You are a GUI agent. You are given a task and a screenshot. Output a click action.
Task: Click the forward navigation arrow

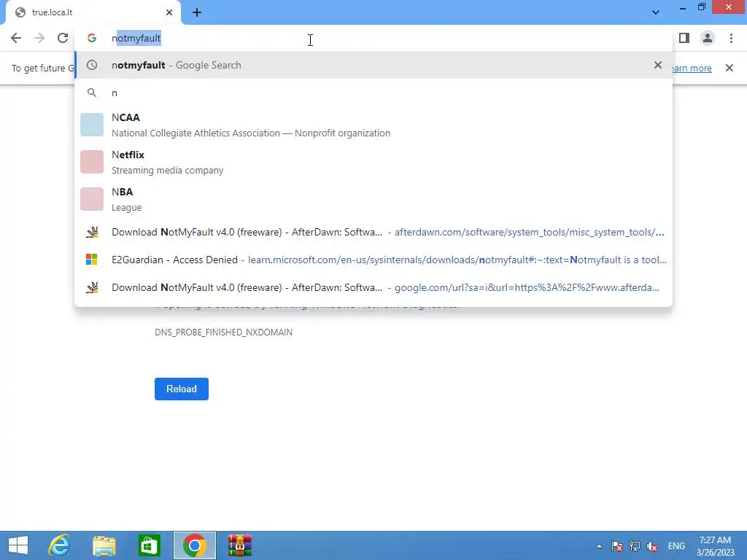coord(39,38)
